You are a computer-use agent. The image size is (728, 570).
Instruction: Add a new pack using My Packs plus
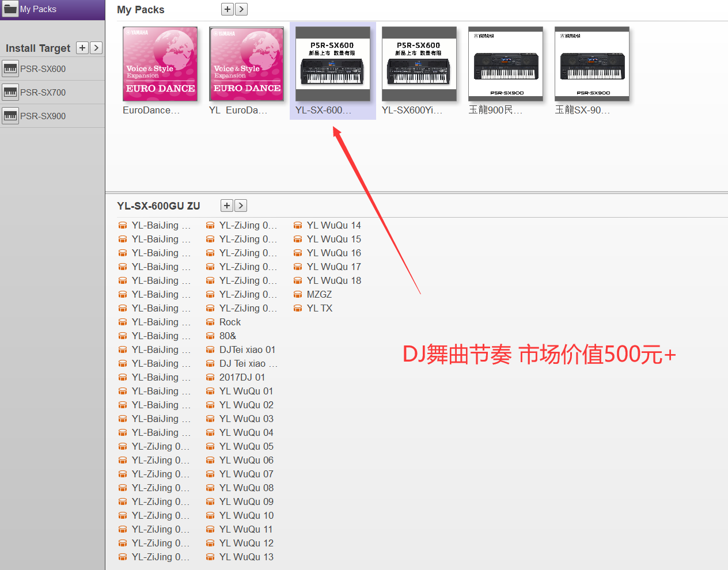point(227,9)
